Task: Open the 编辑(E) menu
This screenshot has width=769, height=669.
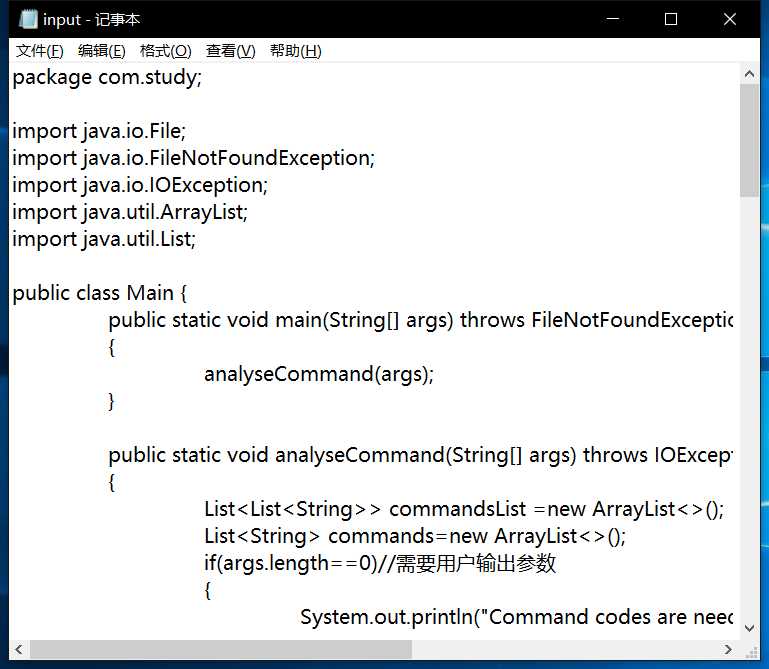Action: point(102,51)
